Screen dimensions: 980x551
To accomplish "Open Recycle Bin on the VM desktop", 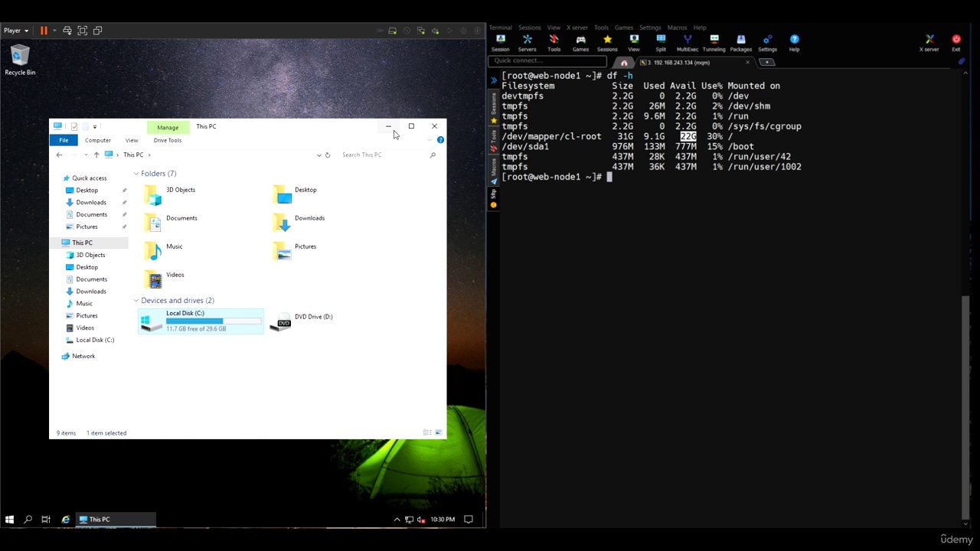I will point(20,60).
